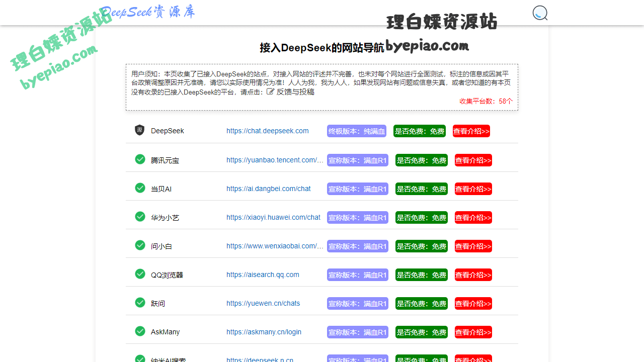The height and width of the screenshot is (362, 644).
Task: Click 宣称版本：满血R1 tag for QQ浏览器
Action: click(x=358, y=275)
